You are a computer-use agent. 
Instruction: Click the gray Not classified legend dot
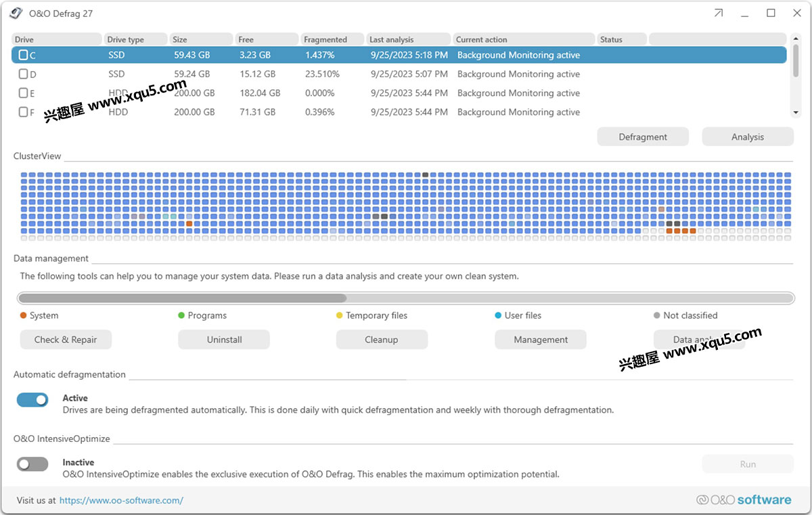(657, 315)
